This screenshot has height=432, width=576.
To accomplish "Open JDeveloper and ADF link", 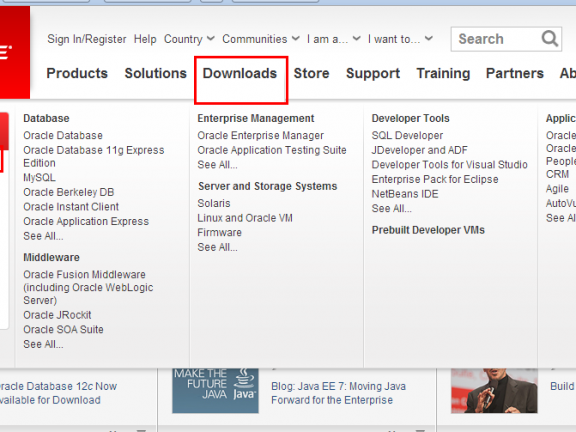I will [x=420, y=150].
